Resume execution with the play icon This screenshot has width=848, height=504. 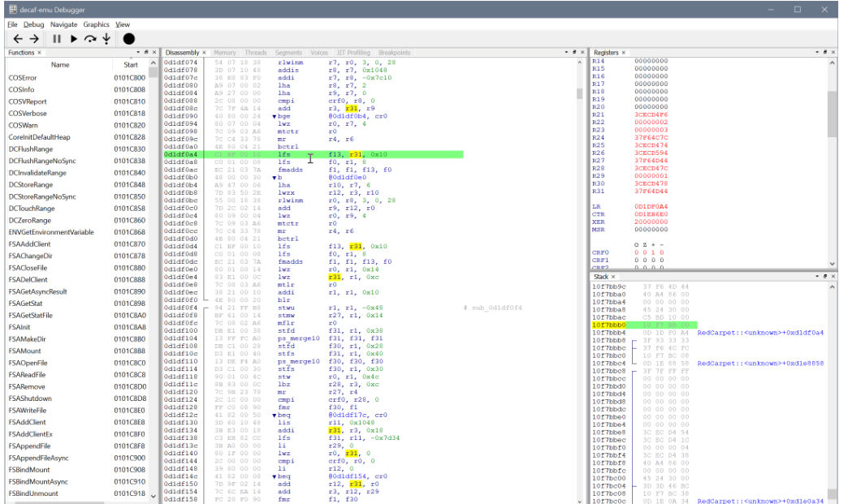pyautogui.click(x=74, y=38)
